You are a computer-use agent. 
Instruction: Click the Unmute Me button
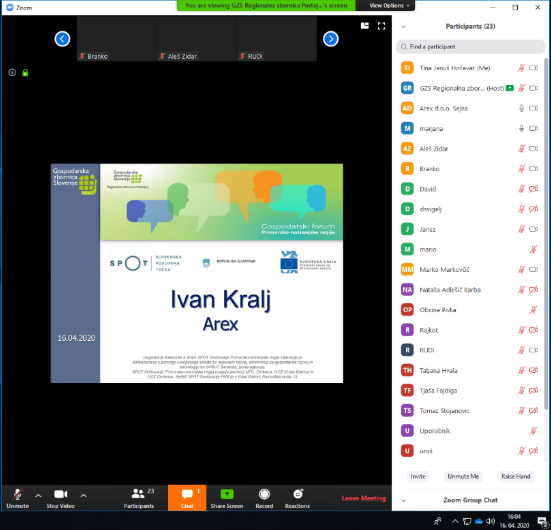click(463, 477)
